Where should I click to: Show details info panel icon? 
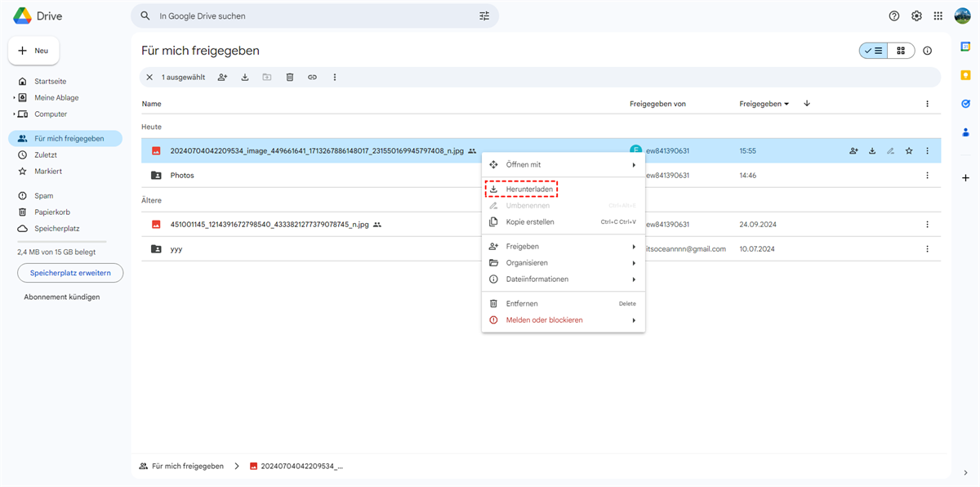point(927,51)
